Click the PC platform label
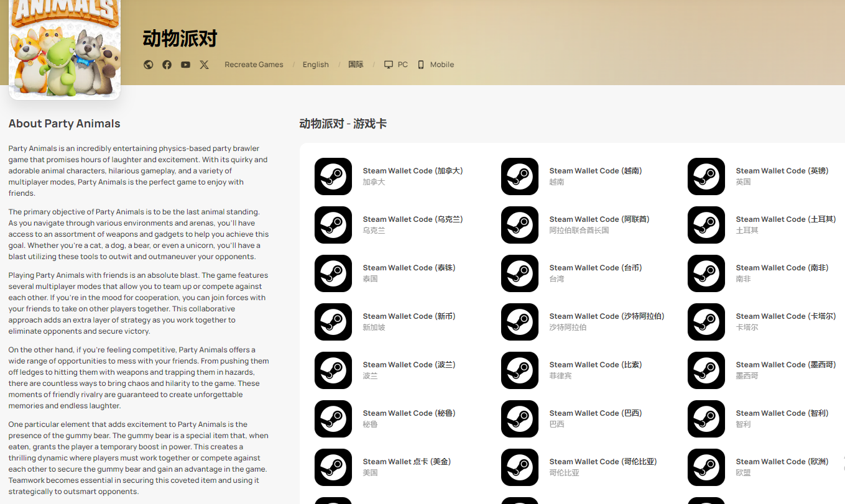This screenshot has height=504, width=845. pos(403,65)
